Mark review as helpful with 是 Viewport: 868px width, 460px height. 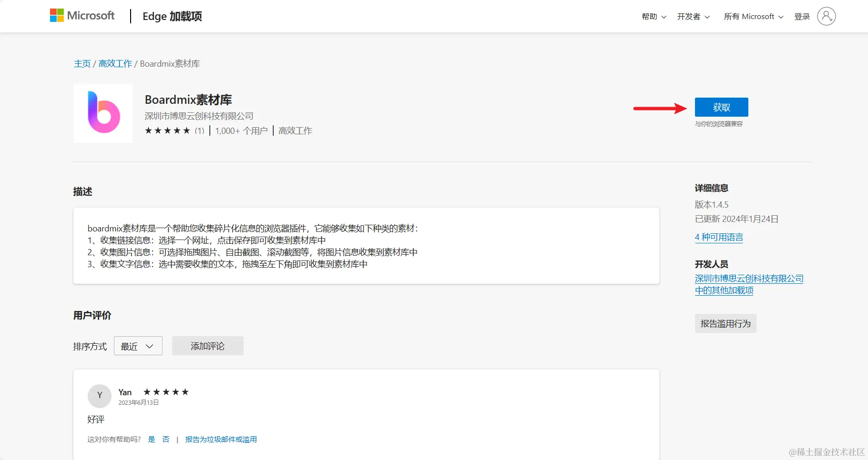(x=152, y=440)
